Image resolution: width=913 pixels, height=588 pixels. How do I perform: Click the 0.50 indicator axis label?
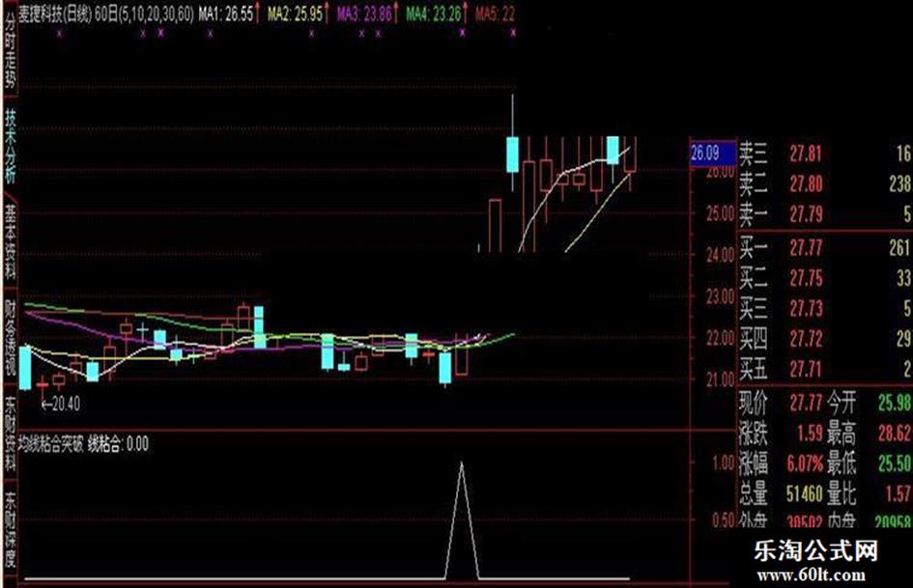tap(723, 519)
